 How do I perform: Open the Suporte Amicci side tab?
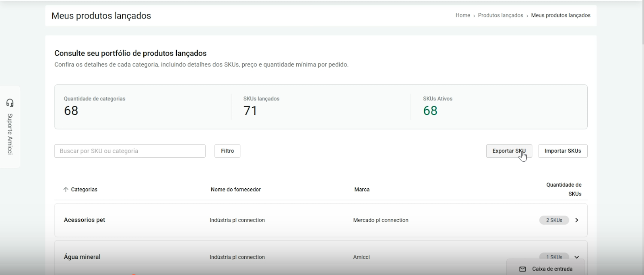pyautogui.click(x=10, y=133)
